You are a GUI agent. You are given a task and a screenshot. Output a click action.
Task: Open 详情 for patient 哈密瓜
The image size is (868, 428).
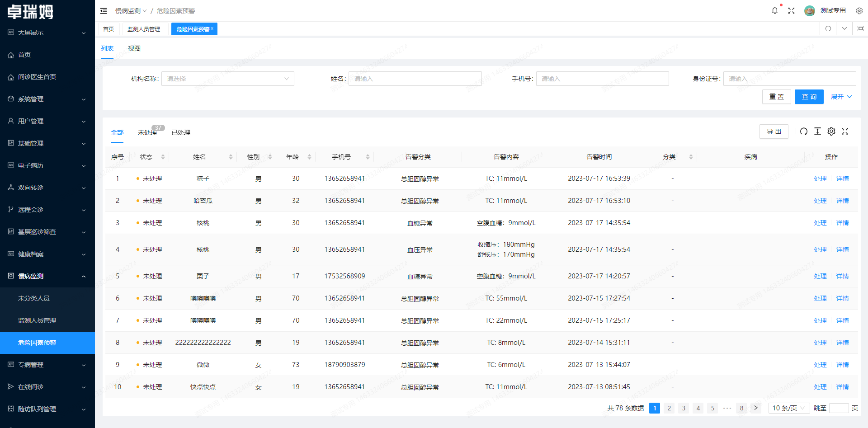pos(842,201)
